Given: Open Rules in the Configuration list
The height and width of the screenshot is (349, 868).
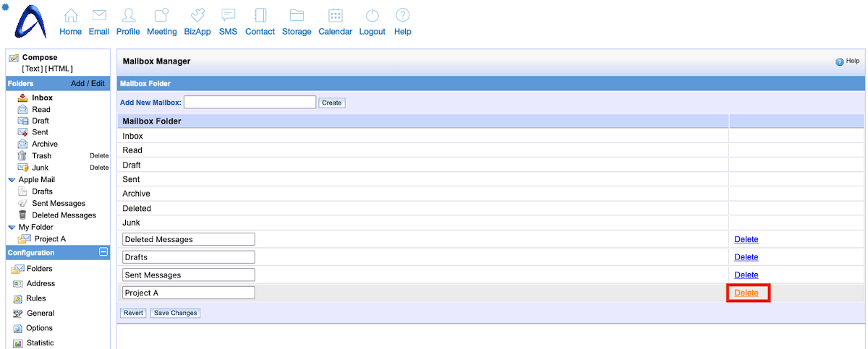Looking at the screenshot, I should click(x=35, y=298).
